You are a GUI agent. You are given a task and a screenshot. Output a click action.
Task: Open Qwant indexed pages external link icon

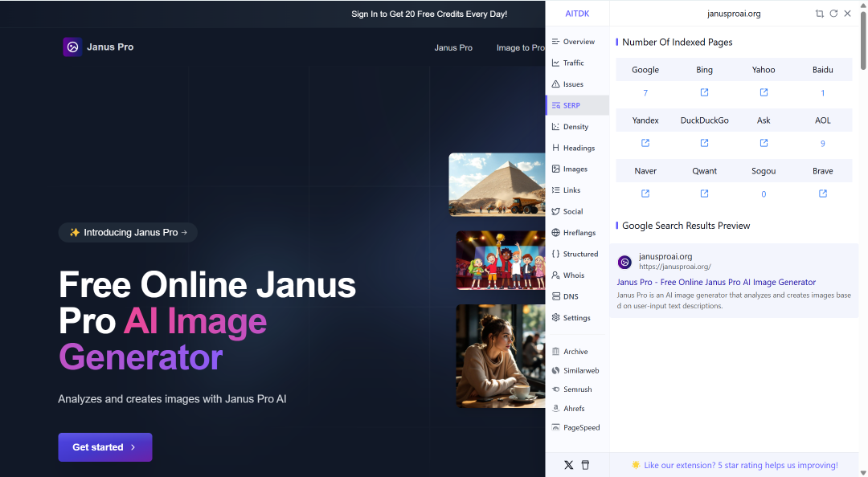pyautogui.click(x=704, y=194)
